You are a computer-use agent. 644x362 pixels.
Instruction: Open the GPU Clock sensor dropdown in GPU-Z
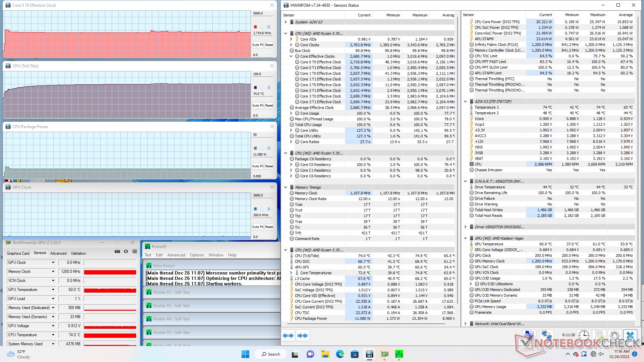pos(53,262)
